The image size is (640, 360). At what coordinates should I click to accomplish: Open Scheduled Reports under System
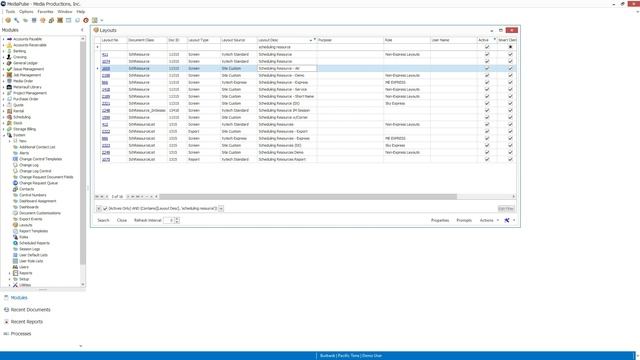click(34, 243)
